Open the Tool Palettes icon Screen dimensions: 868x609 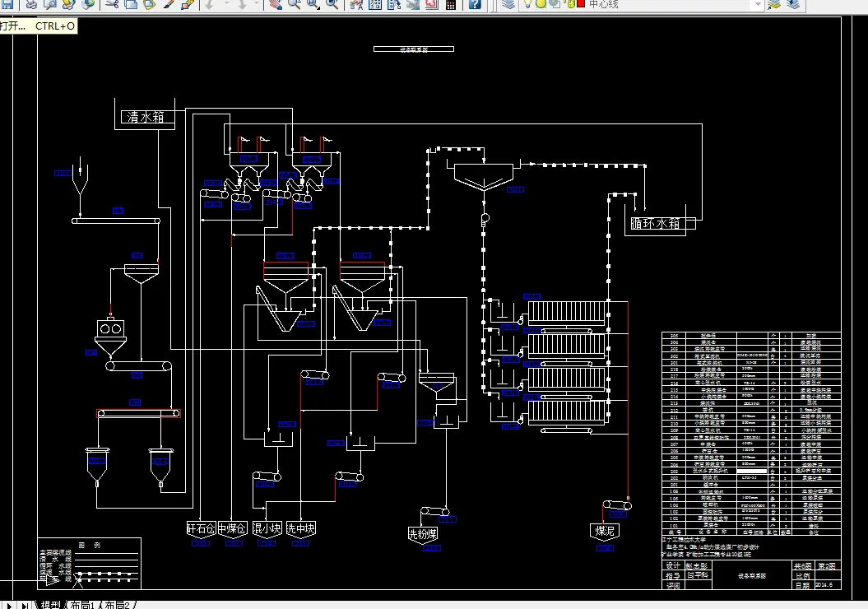click(394, 4)
